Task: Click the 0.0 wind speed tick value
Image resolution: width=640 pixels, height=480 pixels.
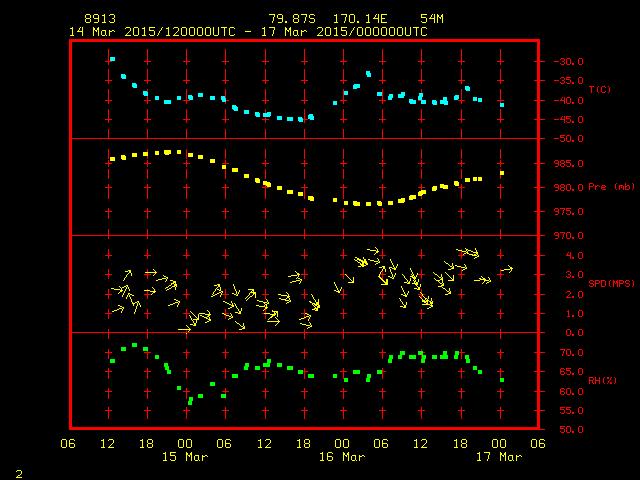Action: 574,333
